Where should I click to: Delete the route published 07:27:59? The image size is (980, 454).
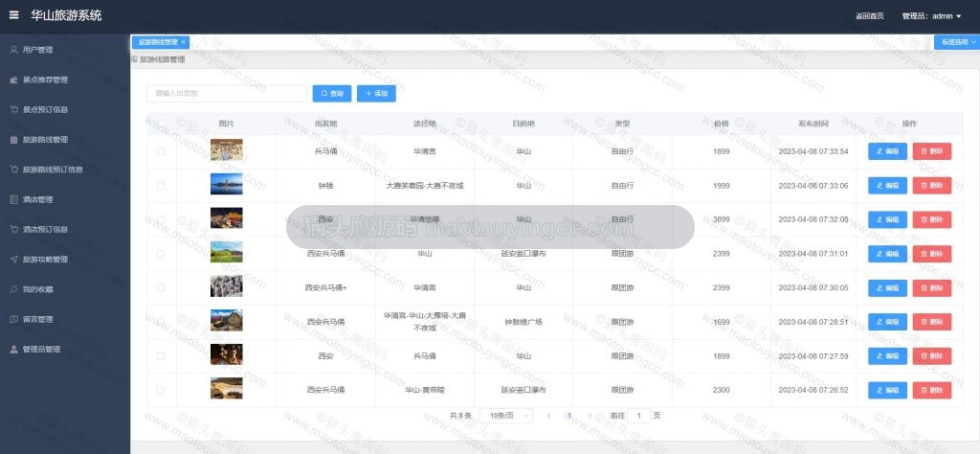tap(932, 355)
